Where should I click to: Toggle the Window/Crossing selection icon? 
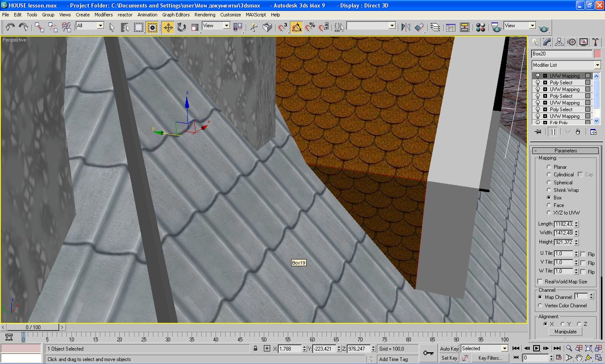(153, 27)
